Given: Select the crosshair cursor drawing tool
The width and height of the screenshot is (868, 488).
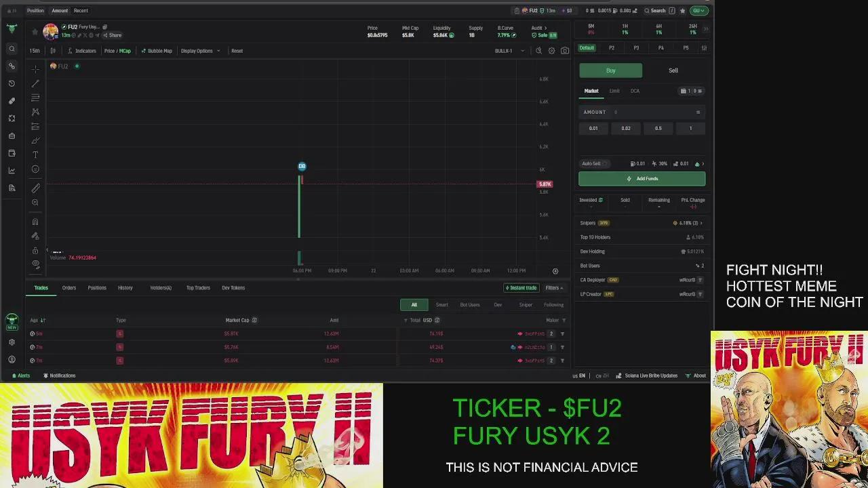Looking at the screenshot, I should [x=35, y=69].
